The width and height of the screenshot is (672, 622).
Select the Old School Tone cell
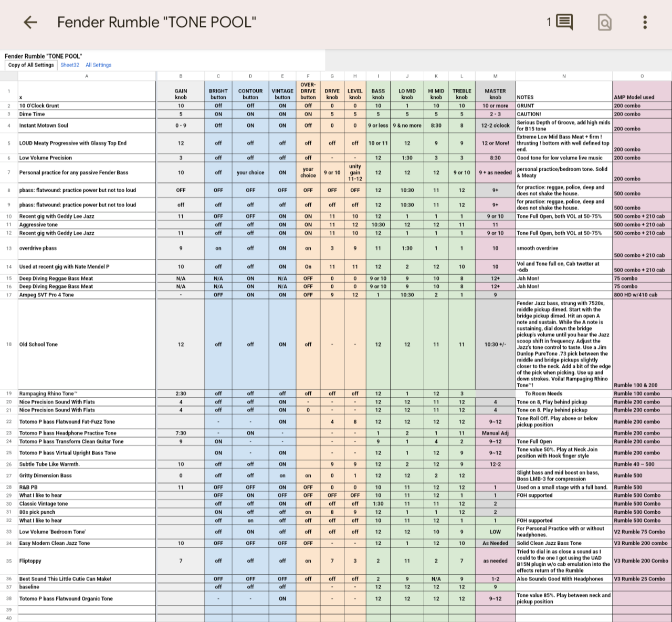pyautogui.click(x=87, y=344)
